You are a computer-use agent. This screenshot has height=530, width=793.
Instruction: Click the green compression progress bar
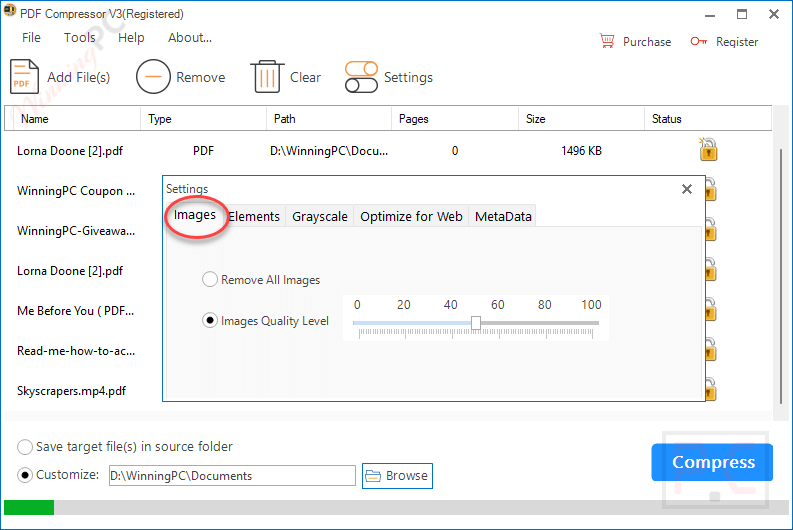[29, 507]
